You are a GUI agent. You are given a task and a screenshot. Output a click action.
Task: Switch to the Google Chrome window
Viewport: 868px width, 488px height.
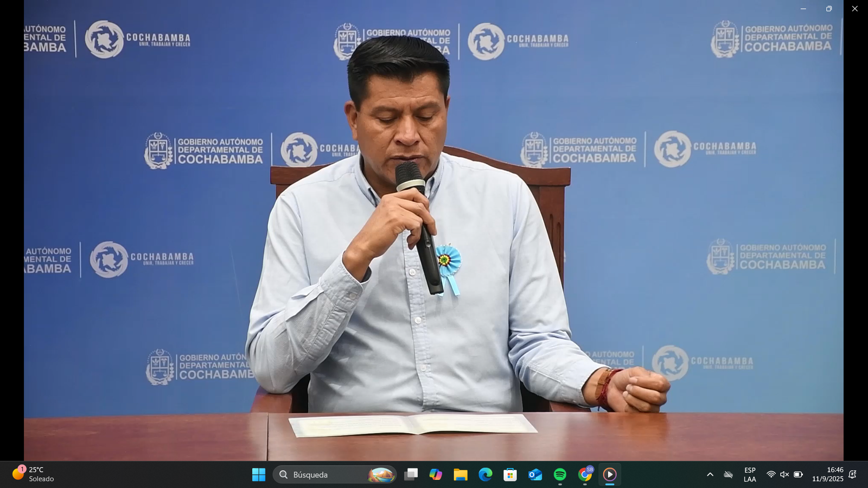585,474
